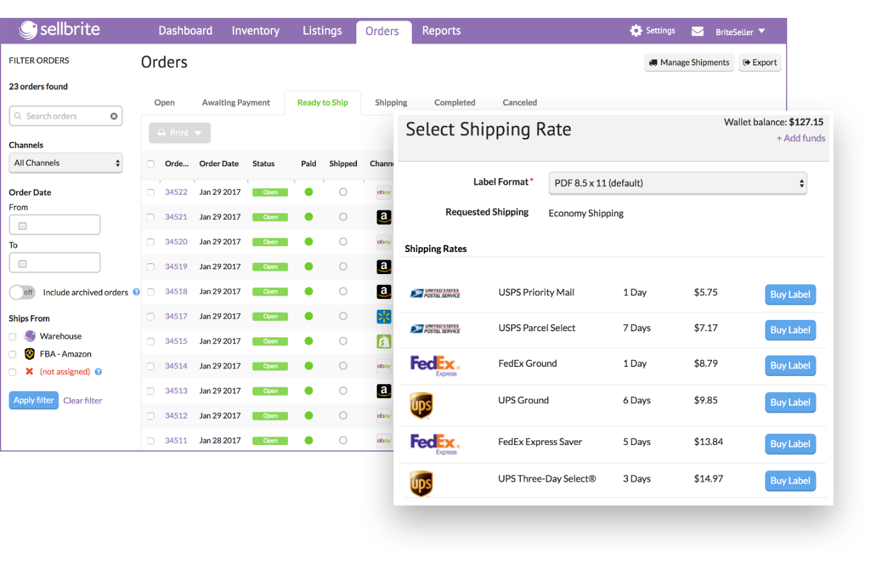Screen dimensions: 882x588
Task: Check the Warehouse checkbox under Ships From
Action: coord(12,336)
